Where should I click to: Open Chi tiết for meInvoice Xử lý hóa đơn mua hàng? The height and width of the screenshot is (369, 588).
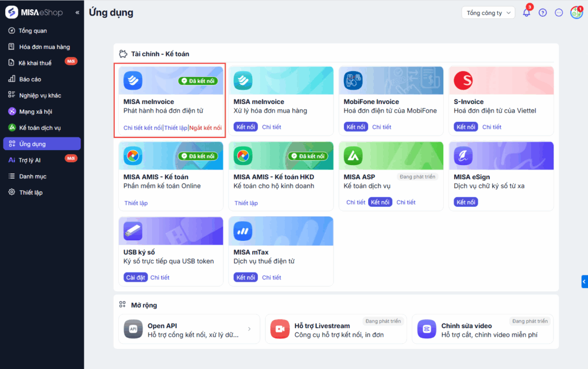coord(272,127)
